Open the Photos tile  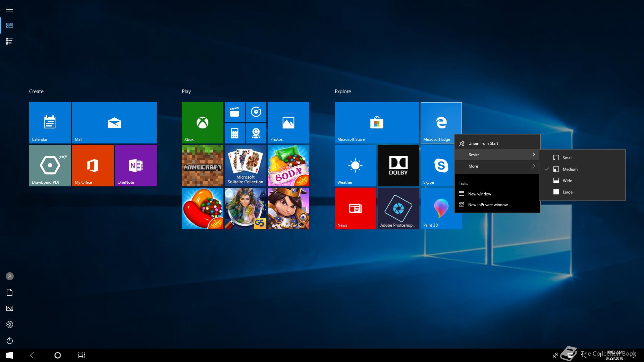288,123
